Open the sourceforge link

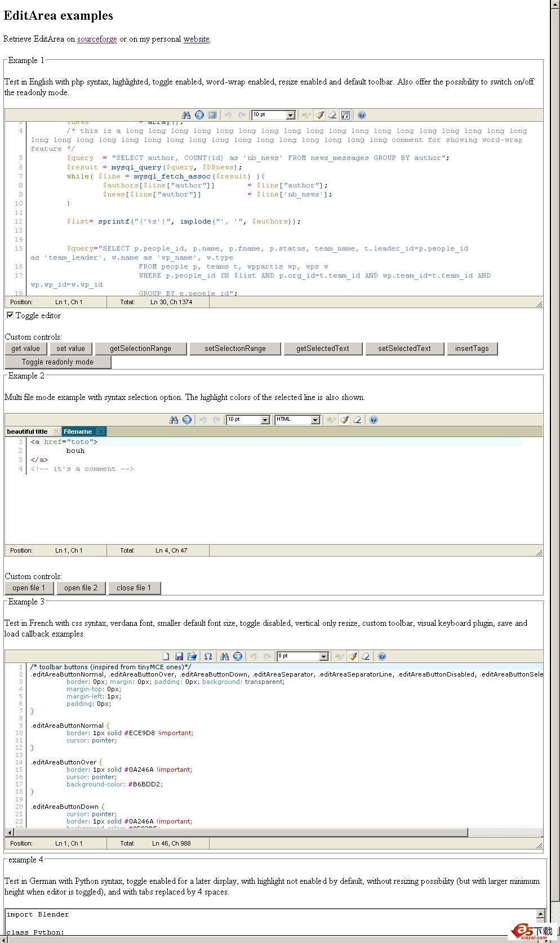[x=97, y=39]
